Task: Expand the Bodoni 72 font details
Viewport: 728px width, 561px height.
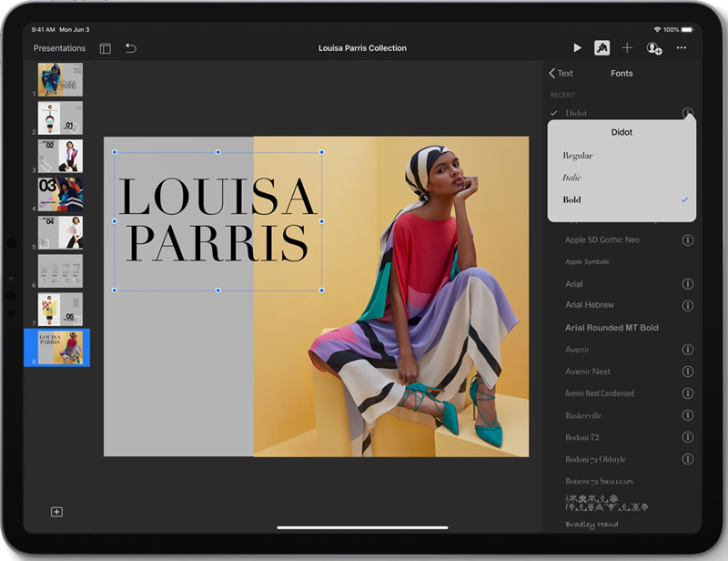Action: coord(687,437)
